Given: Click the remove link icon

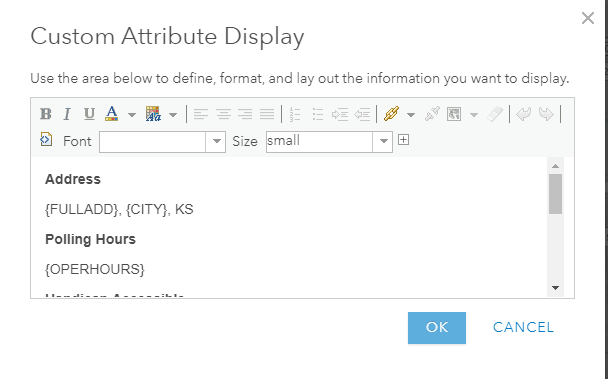Looking at the screenshot, I should pos(432,114).
